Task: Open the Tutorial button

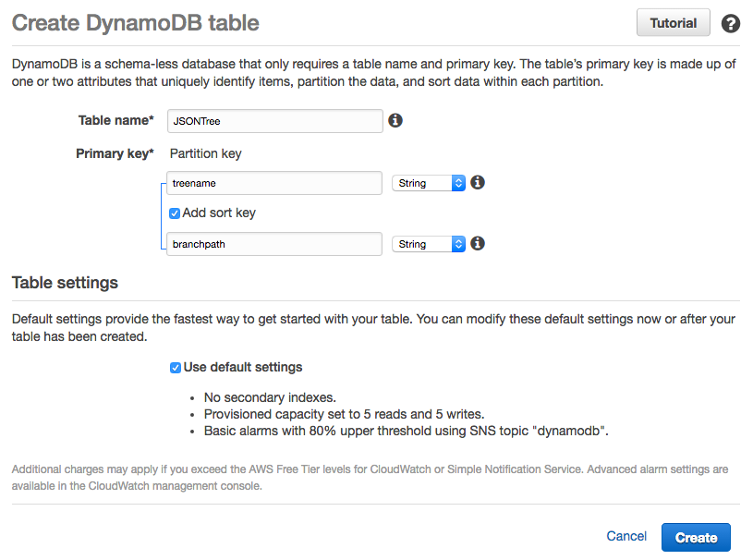Action: click(x=674, y=22)
